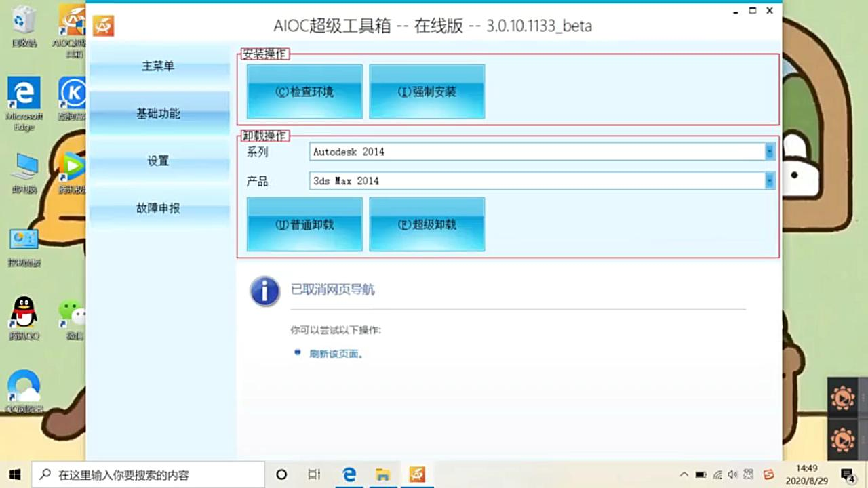
Task: Click the Autodesk 2014 series combo box
Action: click(542, 152)
